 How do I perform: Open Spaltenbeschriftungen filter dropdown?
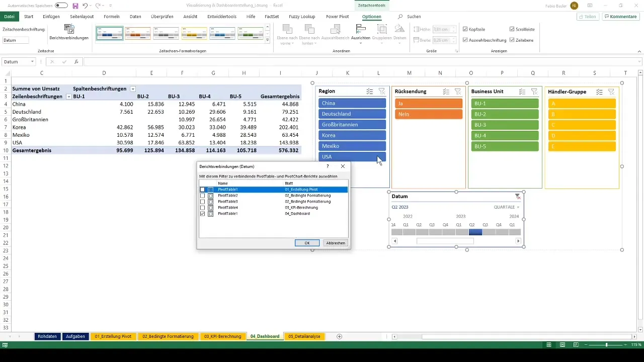[x=133, y=89]
